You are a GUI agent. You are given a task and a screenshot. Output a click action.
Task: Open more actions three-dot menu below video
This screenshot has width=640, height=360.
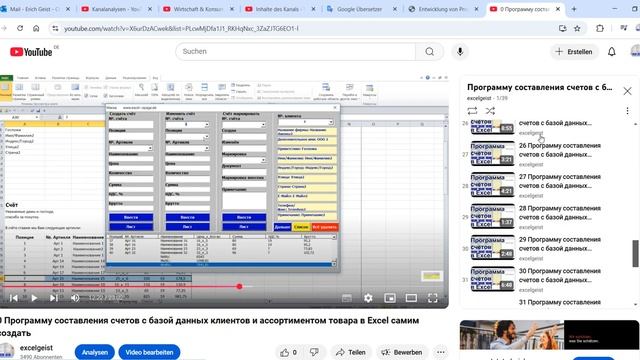pos(441,352)
